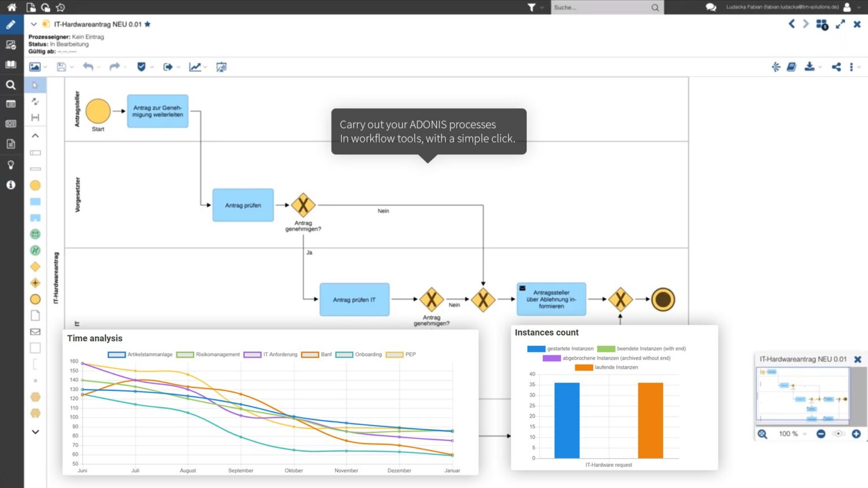The height and width of the screenshot is (488, 868).
Task: Collapse the model header chevron next to IT-Hardwareantrag
Action: (33, 24)
